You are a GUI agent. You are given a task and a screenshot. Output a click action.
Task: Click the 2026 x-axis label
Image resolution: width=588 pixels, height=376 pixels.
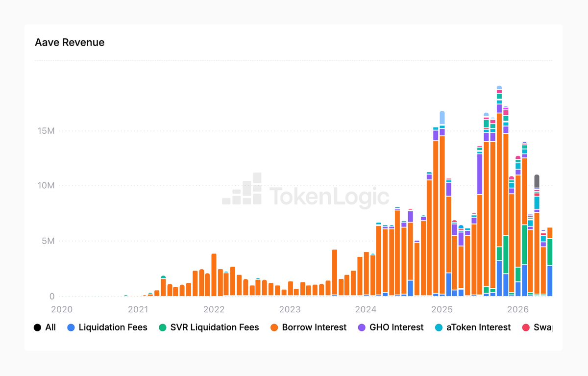pyautogui.click(x=518, y=309)
